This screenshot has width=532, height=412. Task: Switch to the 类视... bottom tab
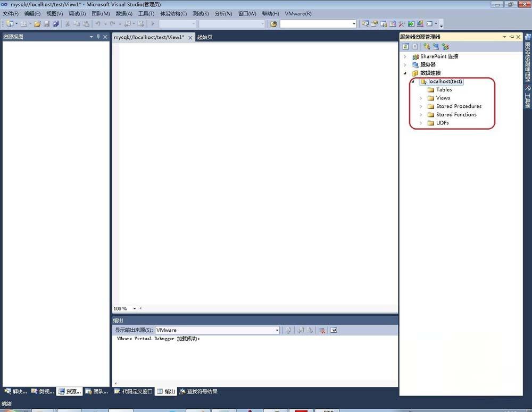click(x=43, y=391)
